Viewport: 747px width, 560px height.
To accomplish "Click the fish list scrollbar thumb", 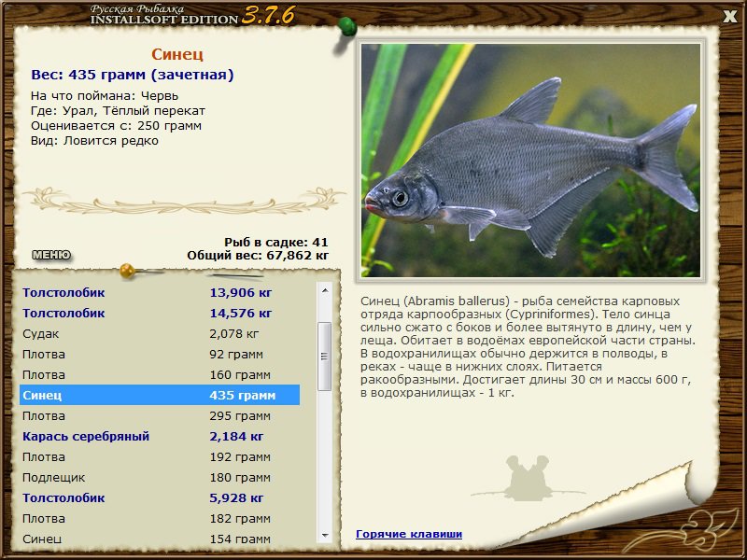I will pos(325,357).
